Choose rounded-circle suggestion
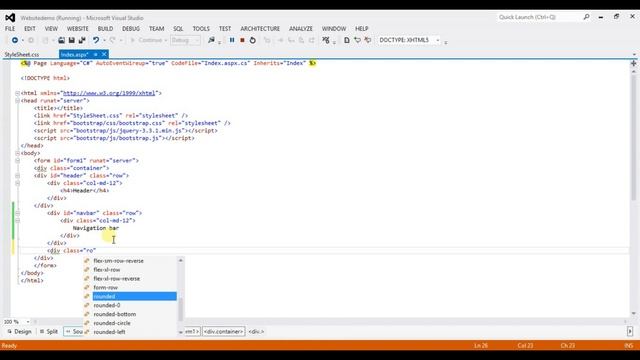This screenshot has height=360, width=640. pyautogui.click(x=130, y=323)
